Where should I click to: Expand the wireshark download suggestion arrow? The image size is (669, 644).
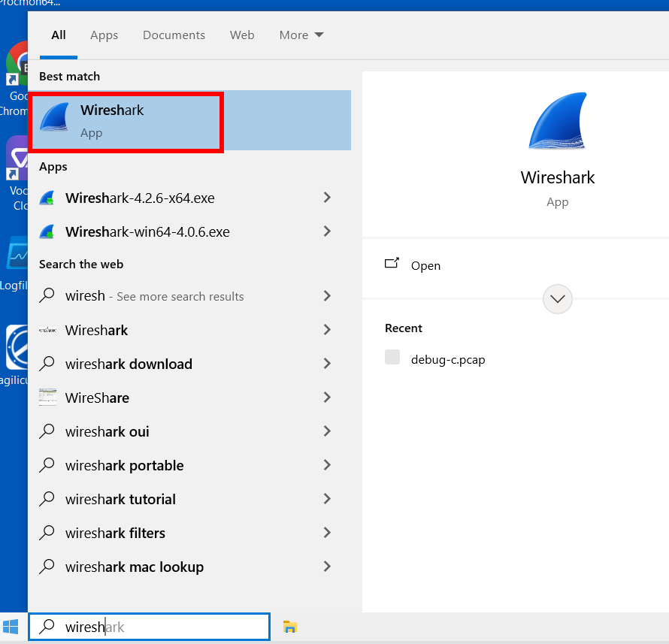coord(327,364)
